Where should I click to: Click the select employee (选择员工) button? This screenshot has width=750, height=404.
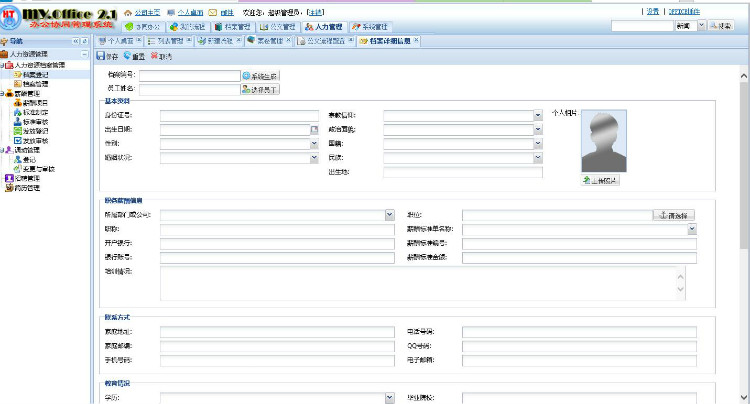pyautogui.click(x=260, y=89)
